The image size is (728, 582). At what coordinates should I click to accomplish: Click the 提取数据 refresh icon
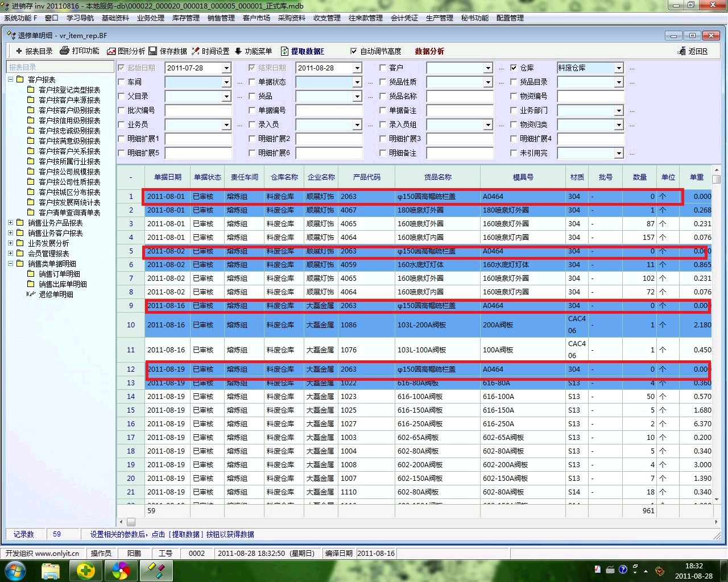click(284, 51)
